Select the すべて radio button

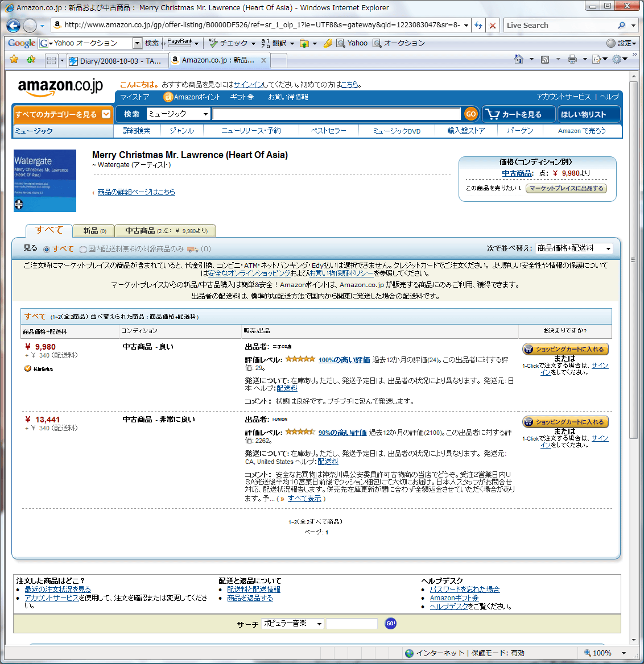point(47,249)
